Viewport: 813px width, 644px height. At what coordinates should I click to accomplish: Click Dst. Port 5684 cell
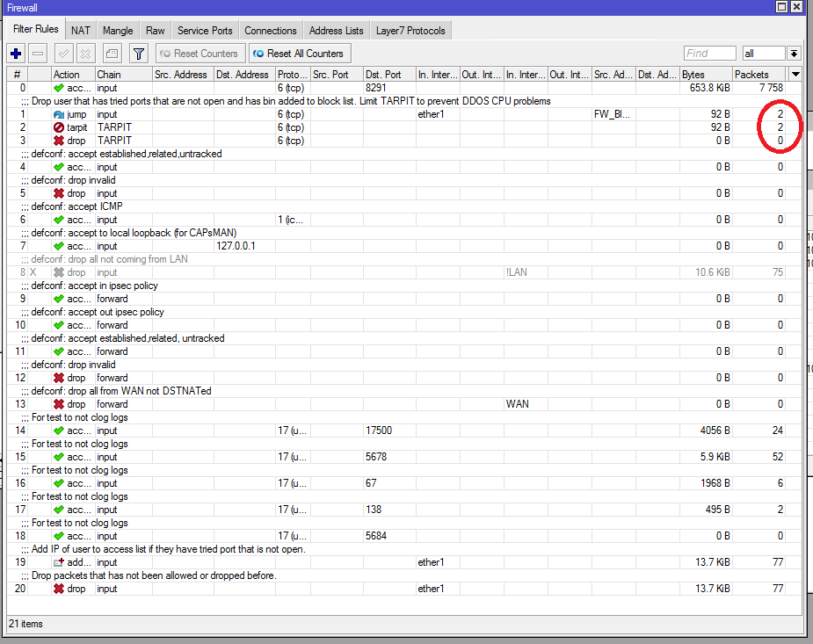[x=389, y=536]
